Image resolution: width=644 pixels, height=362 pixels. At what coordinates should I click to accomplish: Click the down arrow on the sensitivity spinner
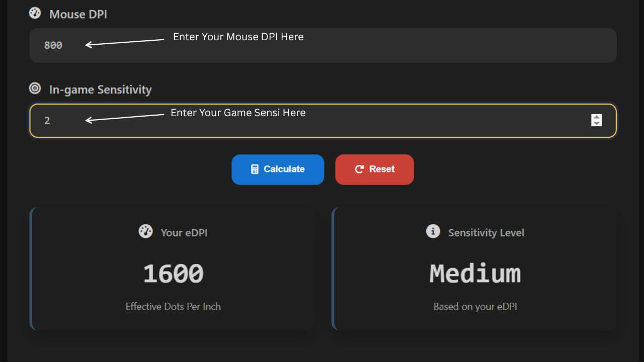click(x=597, y=124)
